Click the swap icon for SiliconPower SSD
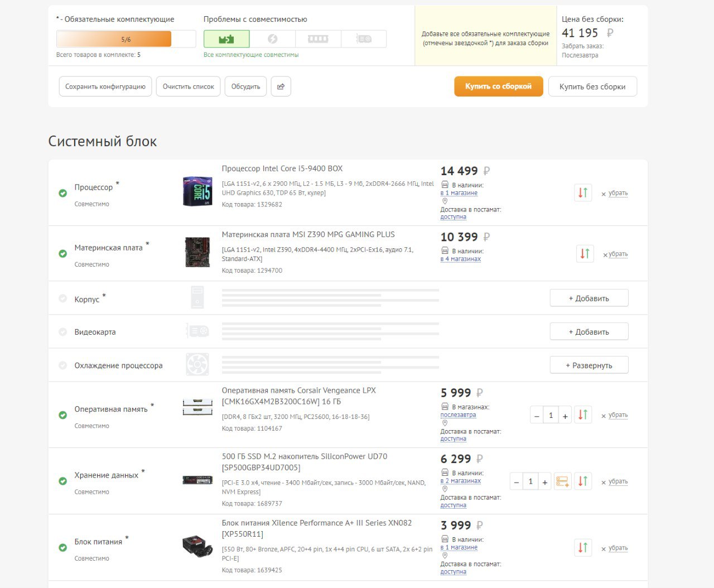 coord(583,481)
